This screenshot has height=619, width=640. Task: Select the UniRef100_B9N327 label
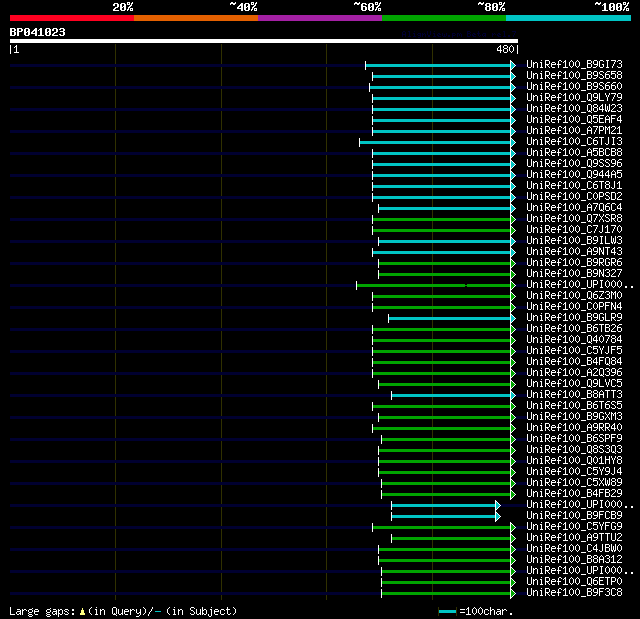574,274
